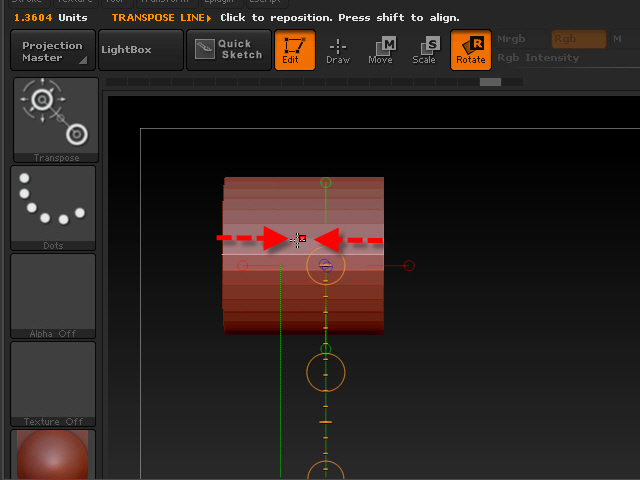Toggle the Rotate mode button
The width and height of the screenshot is (640, 480).
coord(471,50)
